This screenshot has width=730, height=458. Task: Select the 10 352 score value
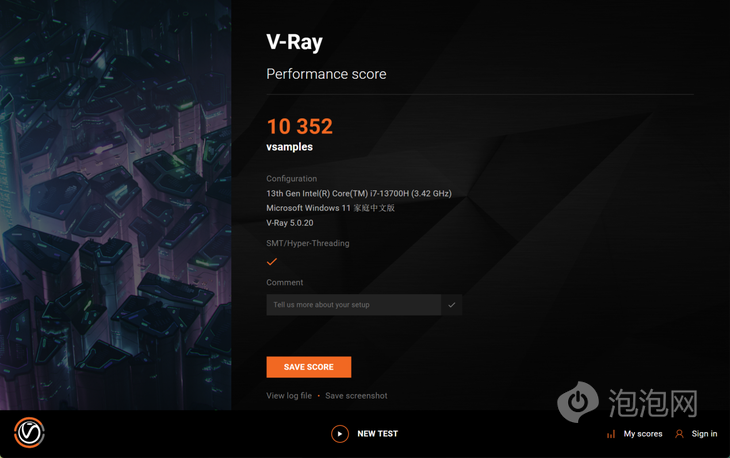click(300, 127)
